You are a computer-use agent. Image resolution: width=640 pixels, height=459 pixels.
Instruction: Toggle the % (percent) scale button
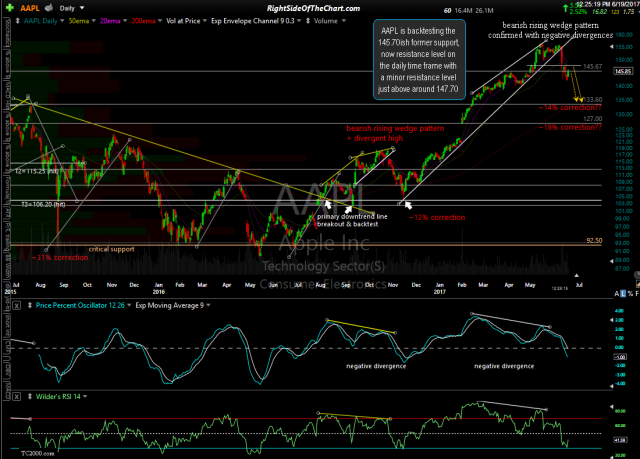click(630, 294)
